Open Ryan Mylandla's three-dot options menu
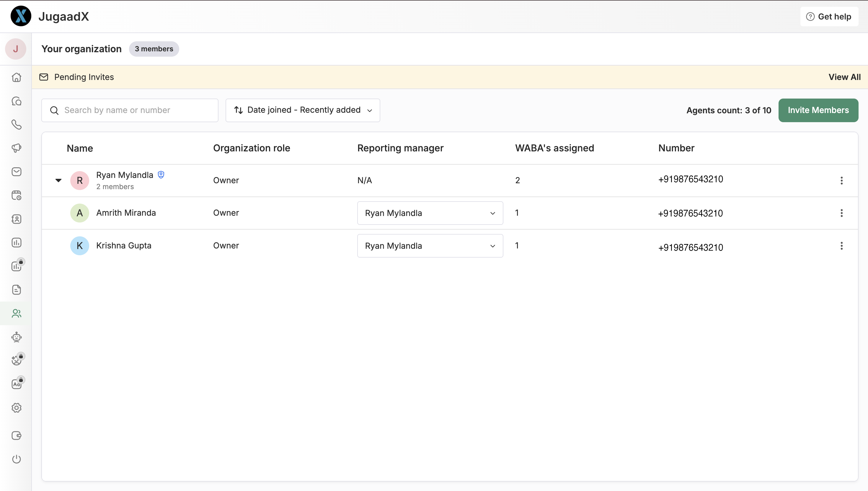Viewport: 868px width, 491px height. 841,180
